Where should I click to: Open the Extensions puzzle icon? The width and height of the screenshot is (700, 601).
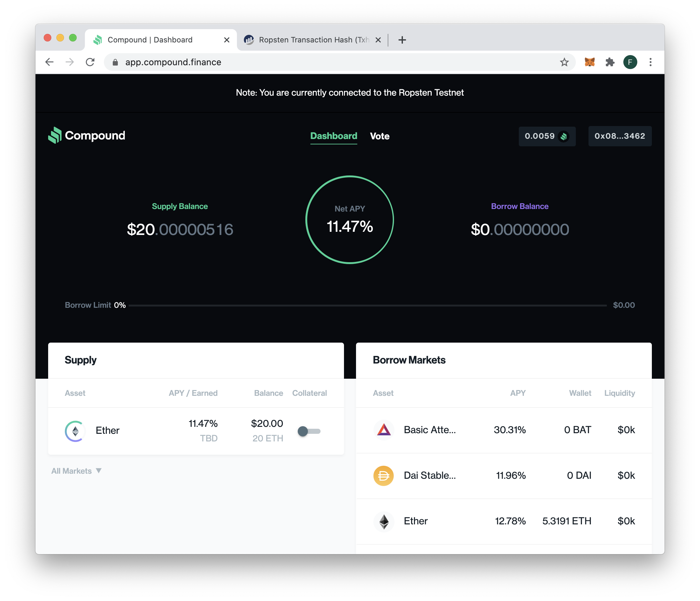(x=610, y=62)
